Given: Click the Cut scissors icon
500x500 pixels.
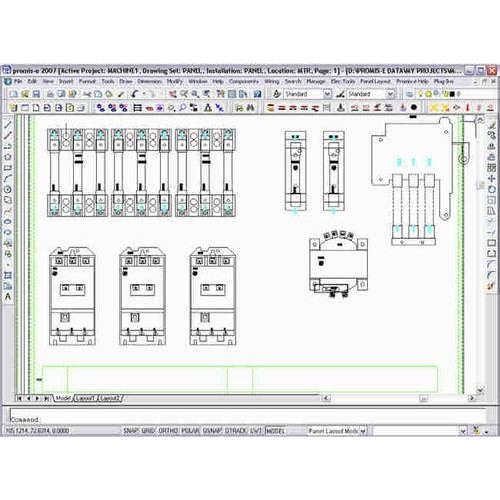Looking at the screenshot, I should coord(87,94).
